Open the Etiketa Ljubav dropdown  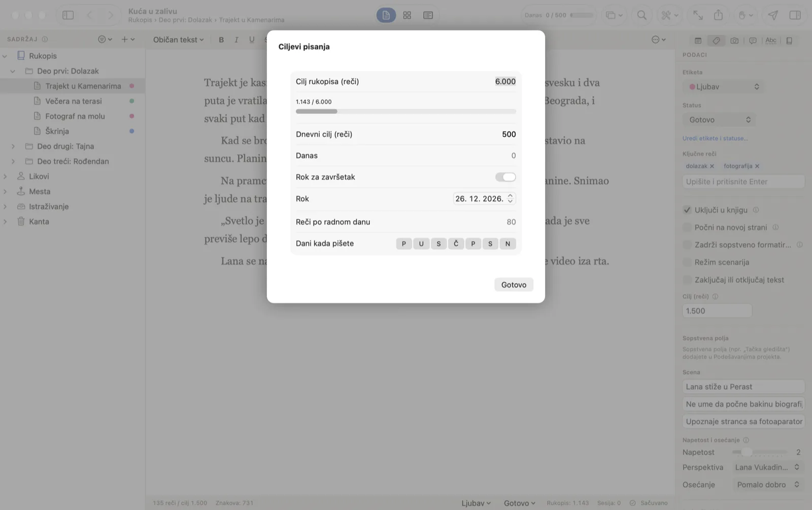point(723,87)
